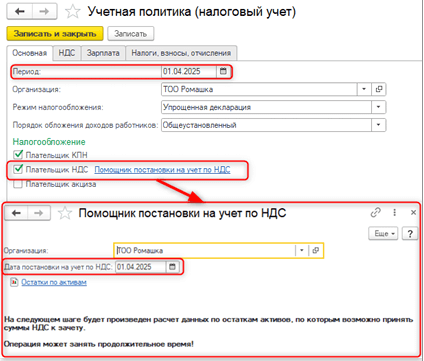This screenshot has width=424, height=361.
Task: Open the Остатки по активам link
Action: click(x=54, y=282)
